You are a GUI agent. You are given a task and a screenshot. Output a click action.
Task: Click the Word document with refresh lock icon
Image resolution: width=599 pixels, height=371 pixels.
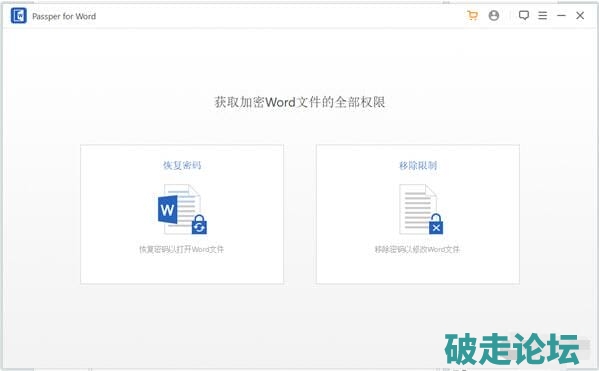click(x=183, y=209)
